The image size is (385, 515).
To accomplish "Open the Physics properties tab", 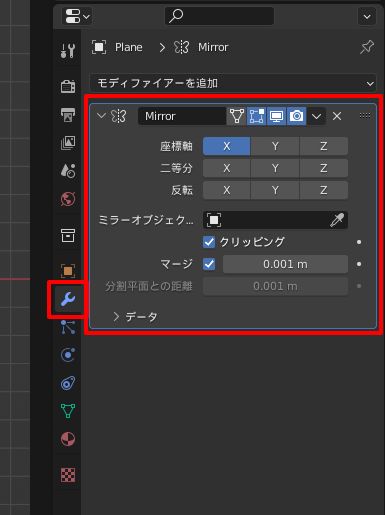I will 68,355.
